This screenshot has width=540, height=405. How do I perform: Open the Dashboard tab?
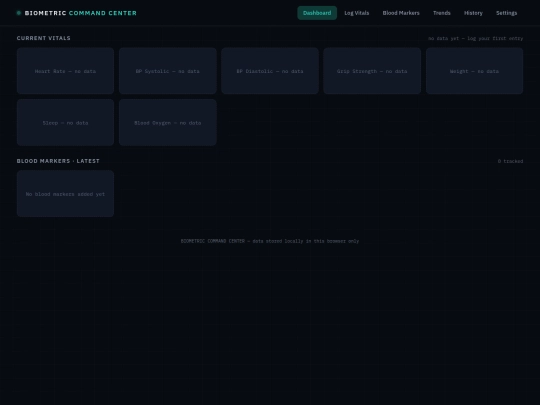pyautogui.click(x=317, y=13)
